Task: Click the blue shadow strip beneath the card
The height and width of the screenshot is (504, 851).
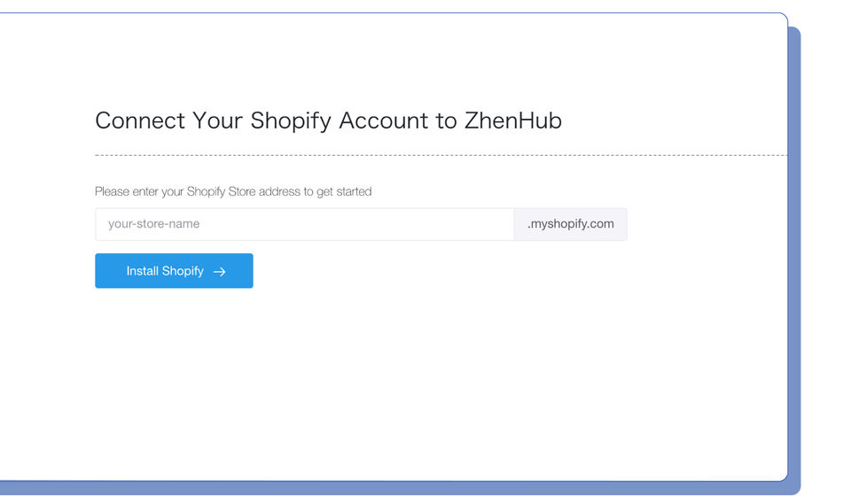Action: click(399, 488)
